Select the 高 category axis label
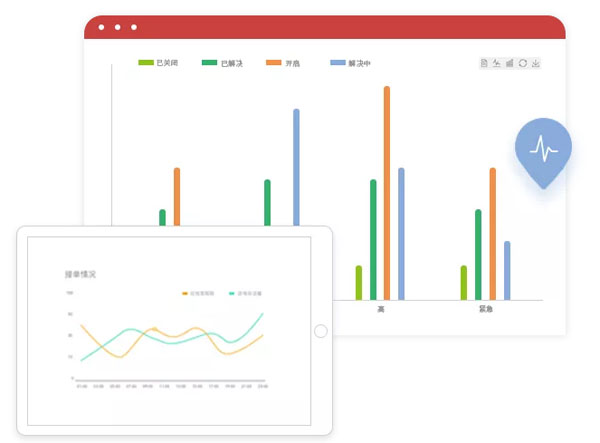The image size is (600, 443). [380, 310]
